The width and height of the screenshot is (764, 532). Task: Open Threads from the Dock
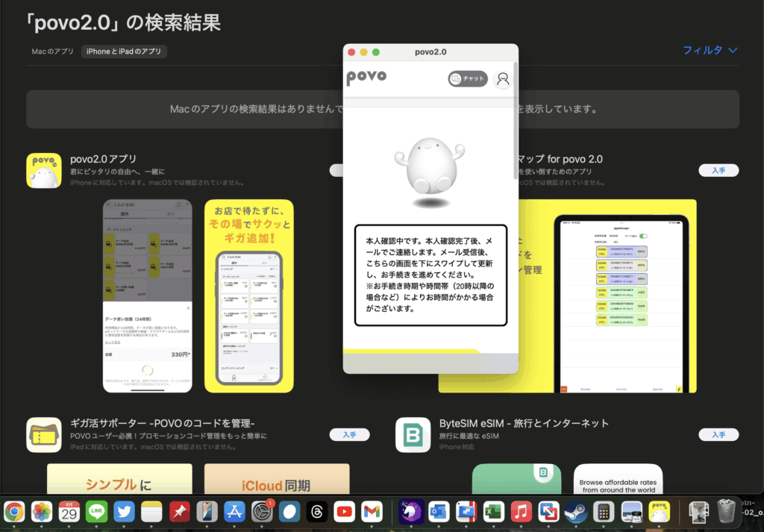click(x=317, y=512)
